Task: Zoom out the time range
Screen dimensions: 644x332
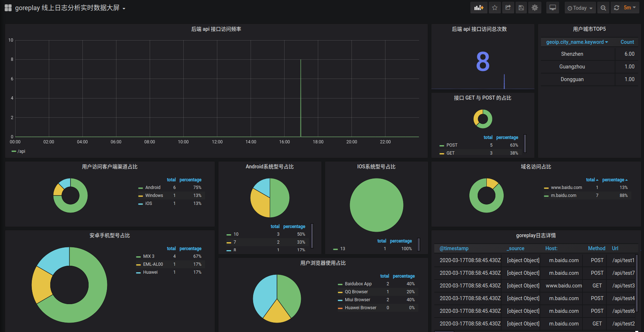Action: [x=603, y=8]
